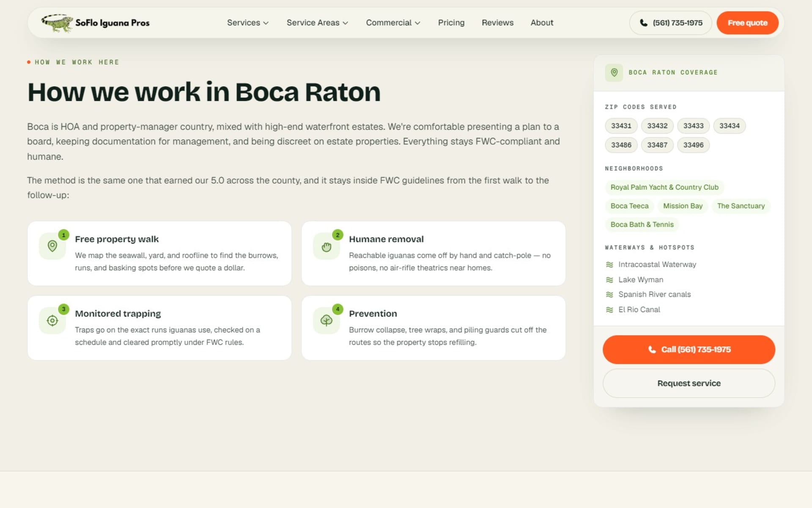Image resolution: width=812 pixels, height=508 pixels.
Task: Click the wave icon next to Lake Wyman
Action: coord(609,280)
